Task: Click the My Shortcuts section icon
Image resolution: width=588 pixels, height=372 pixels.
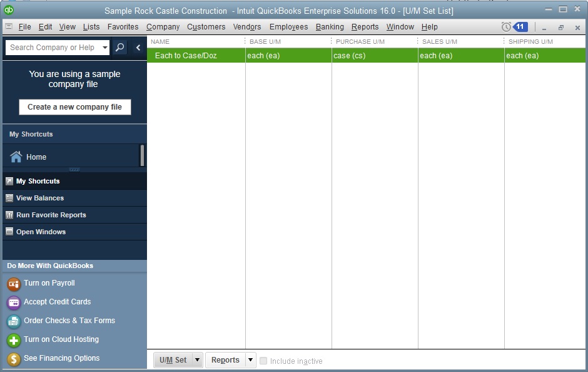Action: coord(9,182)
